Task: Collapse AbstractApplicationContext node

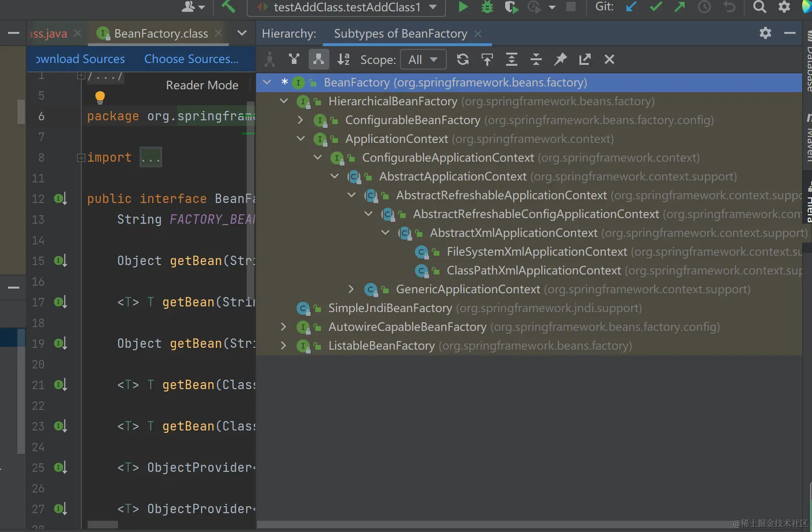Action: [335, 176]
